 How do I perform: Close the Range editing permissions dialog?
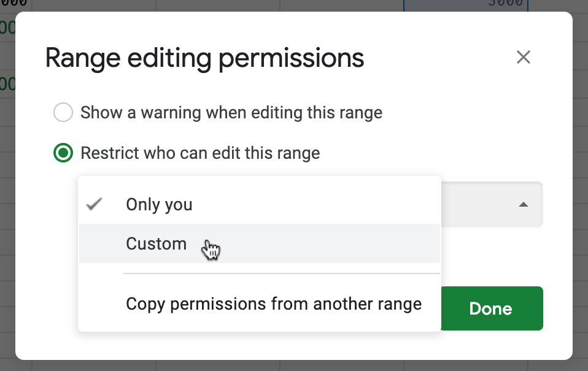point(523,58)
